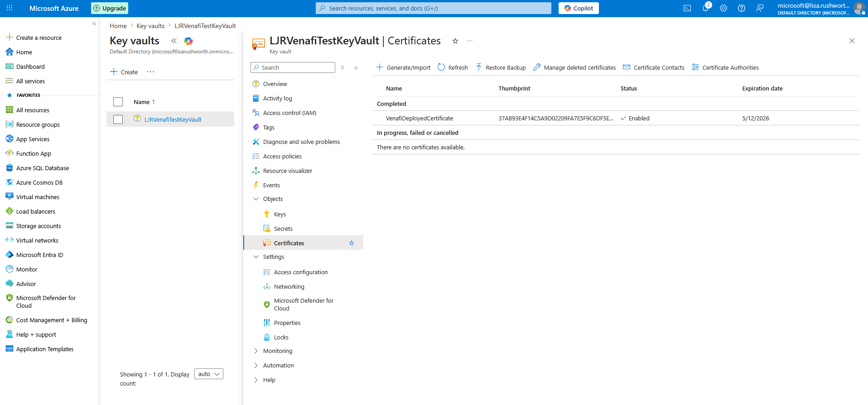Expand the Monitoring section

pyautogui.click(x=256, y=351)
